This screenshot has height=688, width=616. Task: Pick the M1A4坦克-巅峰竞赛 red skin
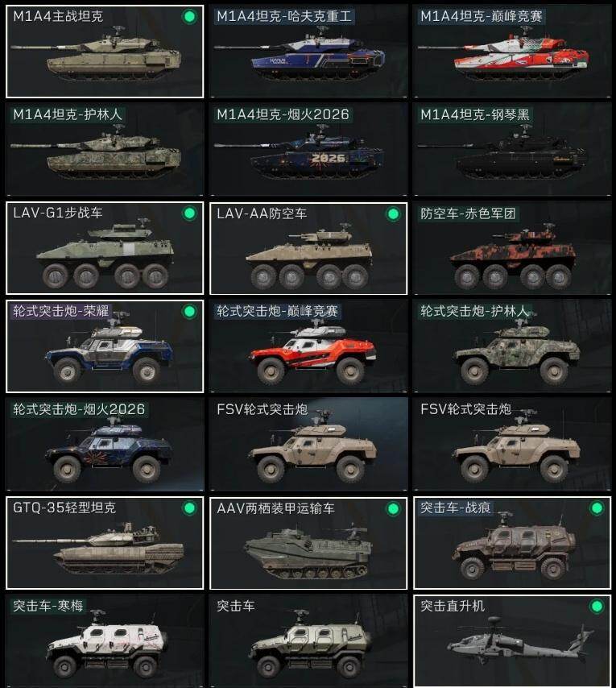(512, 52)
